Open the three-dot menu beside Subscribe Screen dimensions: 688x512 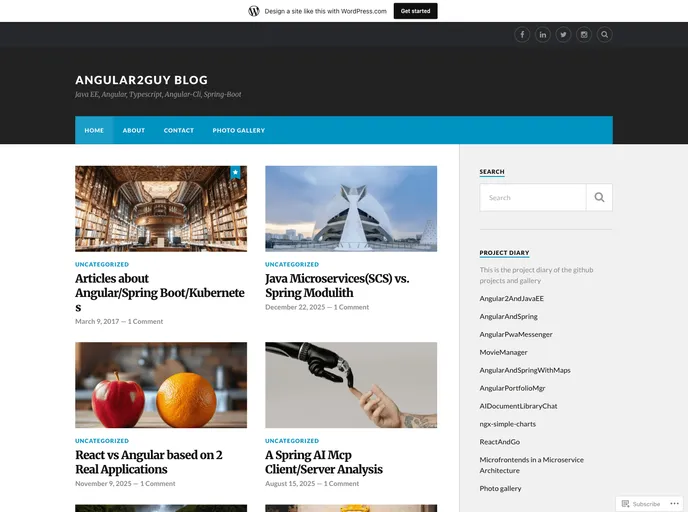[x=673, y=504]
